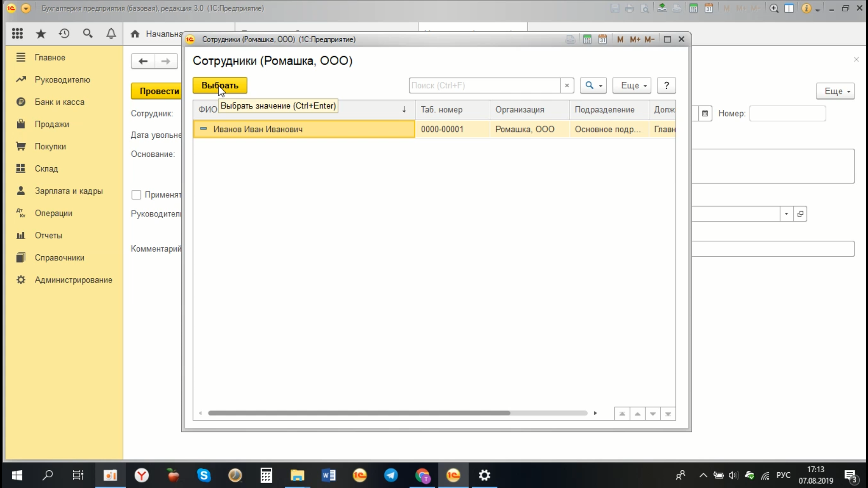Open help with the question mark button
Viewport: 868px width, 488px height.
click(x=666, y=85)
